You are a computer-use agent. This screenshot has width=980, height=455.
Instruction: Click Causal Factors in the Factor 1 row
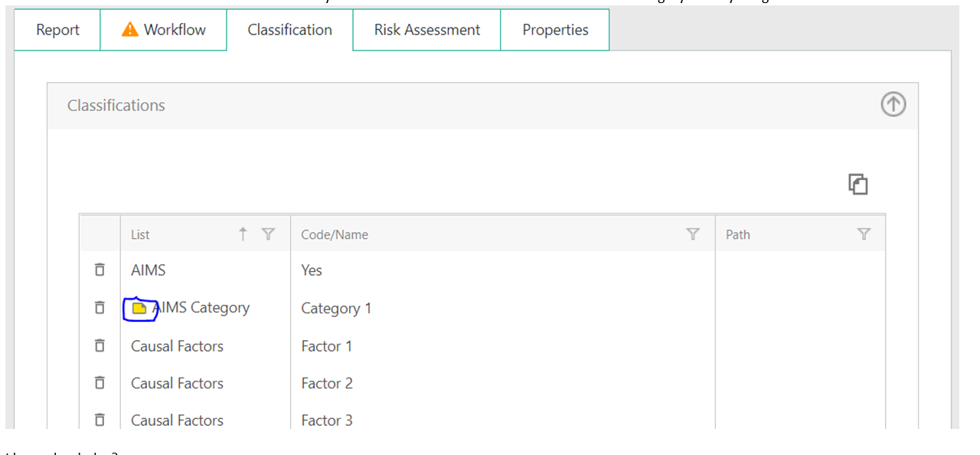(x=177, y=346)
